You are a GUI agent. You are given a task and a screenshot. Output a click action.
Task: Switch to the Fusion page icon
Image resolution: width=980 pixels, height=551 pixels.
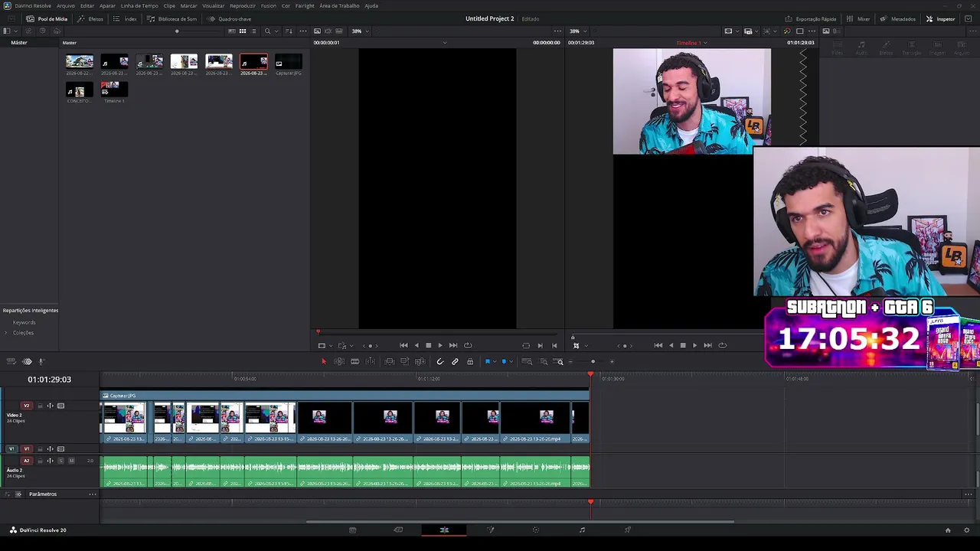coord(491,530)
